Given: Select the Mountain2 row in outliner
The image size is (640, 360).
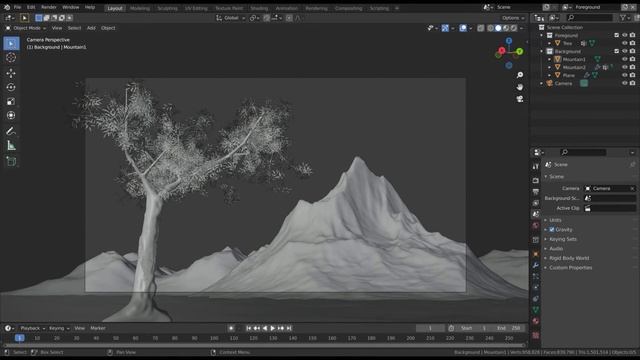Looking at the screenshot, I should (x=574, y=67).
